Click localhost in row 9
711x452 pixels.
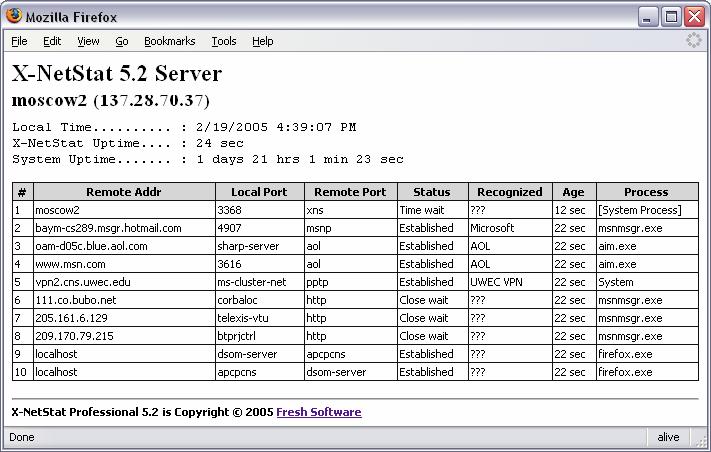(56, 354)
